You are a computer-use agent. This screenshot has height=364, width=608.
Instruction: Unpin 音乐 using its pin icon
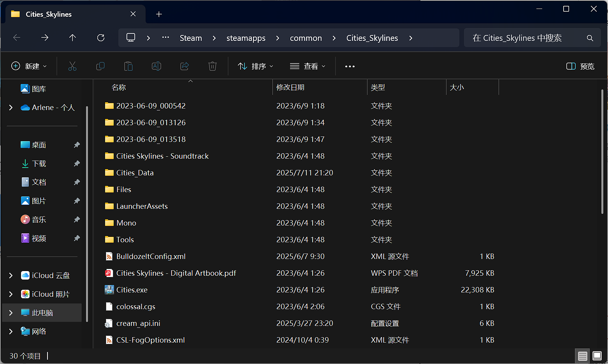click(77, 220)
